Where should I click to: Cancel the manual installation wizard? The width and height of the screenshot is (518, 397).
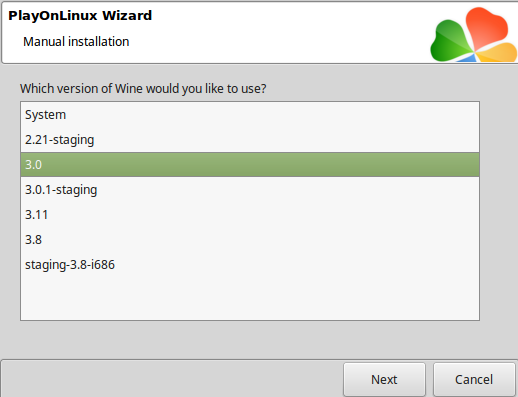[474, 379]
